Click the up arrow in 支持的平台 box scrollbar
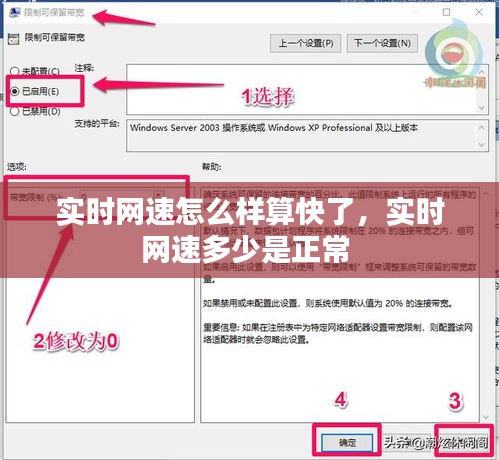Screen dimensions: 499x460 click(x=481, y=127)
